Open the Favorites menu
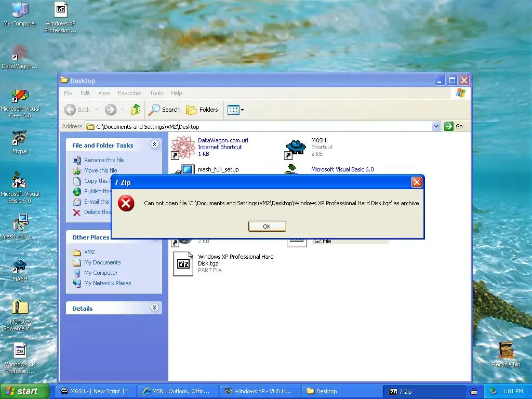532x399 pixels. pos(129,93)
